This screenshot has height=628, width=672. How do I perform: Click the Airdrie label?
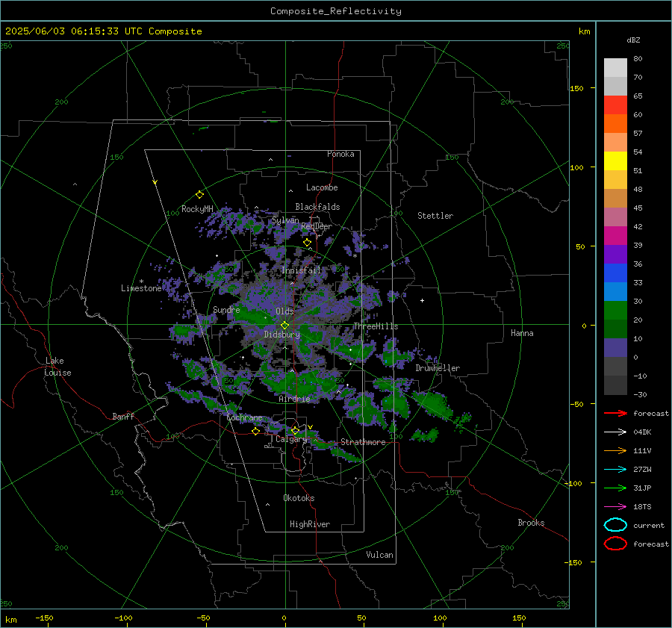coord(294,399)
